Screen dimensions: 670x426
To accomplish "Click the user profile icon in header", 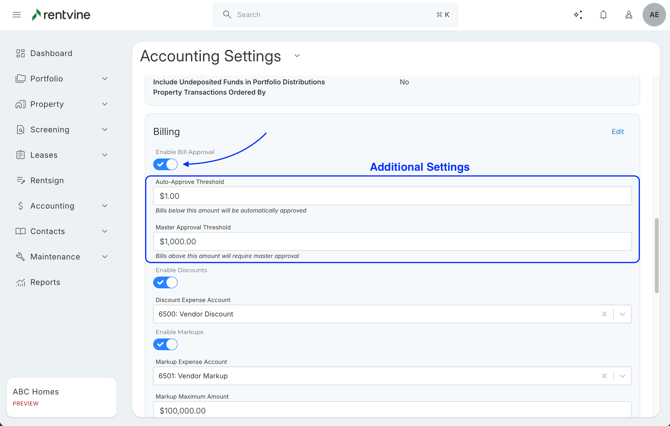I will tap(628, 15).
